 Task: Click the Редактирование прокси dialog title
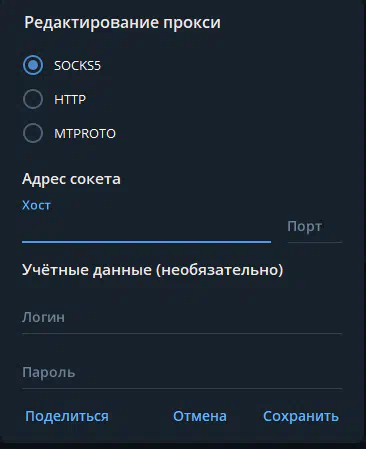click(122, 23)
